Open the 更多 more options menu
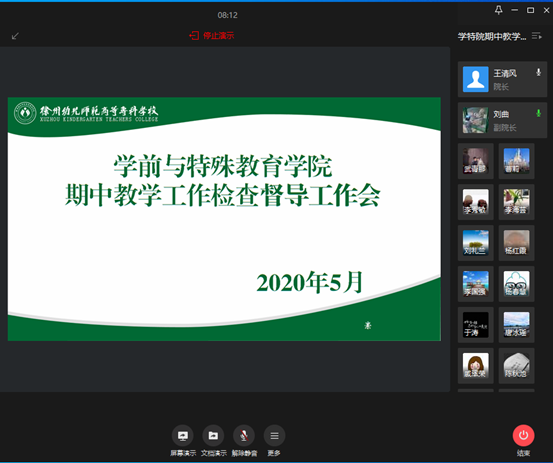553x463 pixels. pyautogui.click(x=274, y=436)
